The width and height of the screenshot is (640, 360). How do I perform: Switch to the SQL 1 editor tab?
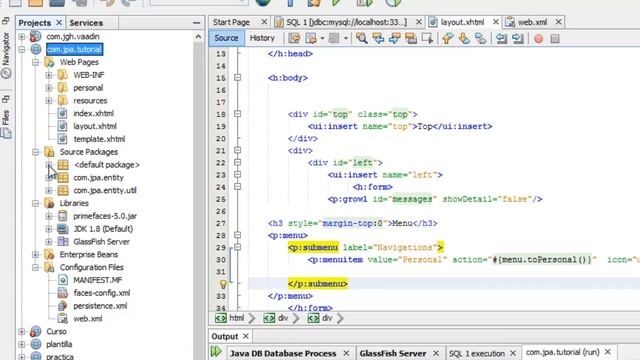347,22
